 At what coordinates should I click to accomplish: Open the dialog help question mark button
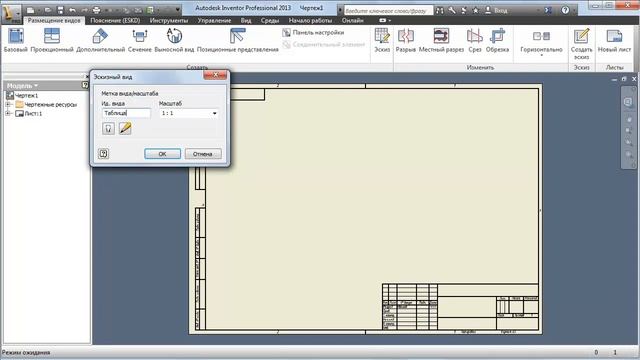(x=104, y=153)
